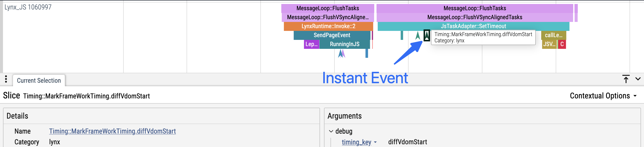Click the narrow purple slice after right FlushTasks
Screen dimensions: 644x147
click(576, 8)
